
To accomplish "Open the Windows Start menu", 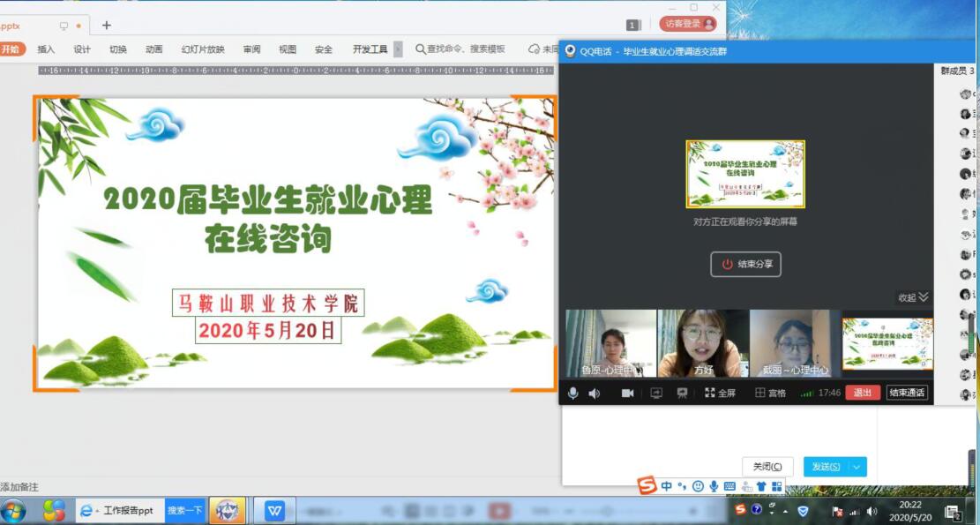I will pos(14,511).
